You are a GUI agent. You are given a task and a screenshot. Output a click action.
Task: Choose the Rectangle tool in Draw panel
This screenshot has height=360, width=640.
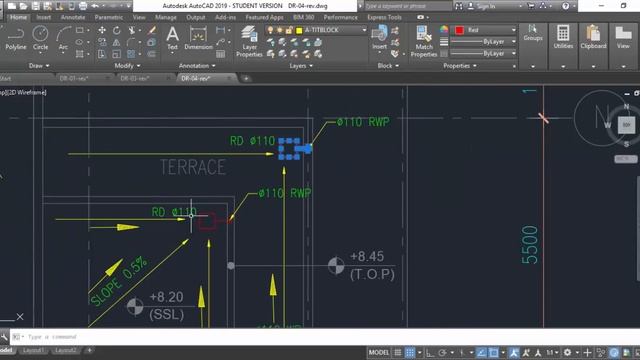[80, 30]
